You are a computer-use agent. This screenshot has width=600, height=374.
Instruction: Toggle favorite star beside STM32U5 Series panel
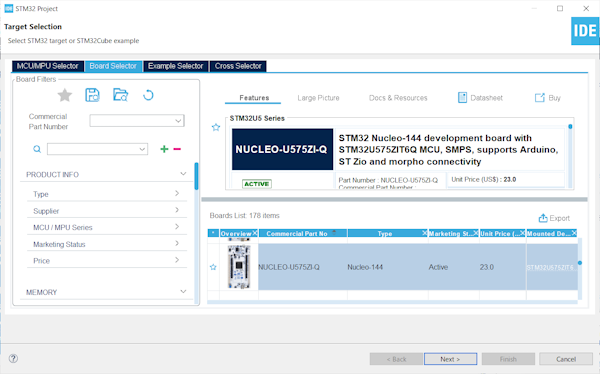pyautogui.click(x=216, y=127)
